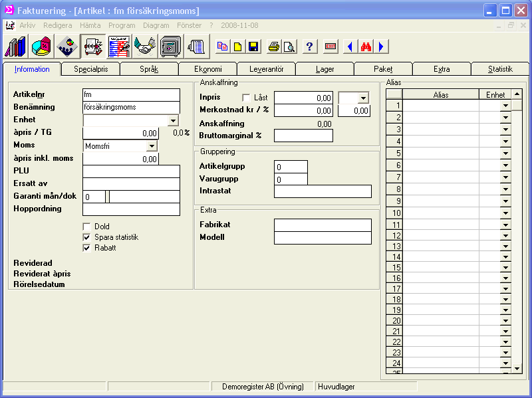Expand the Moms dropdown showing Momsfri

coord(152,146)
